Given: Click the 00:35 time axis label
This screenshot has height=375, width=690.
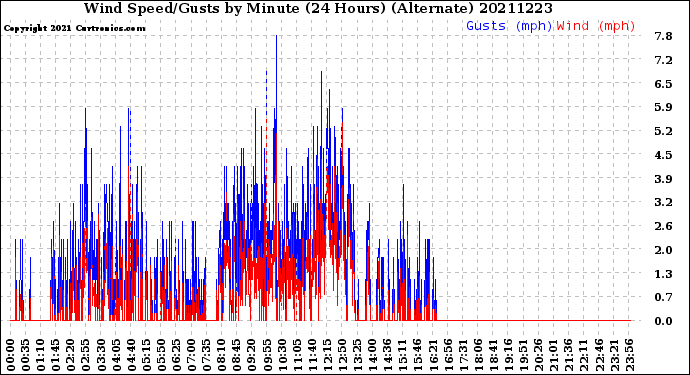Looking at the screenshot, I should pos(26,355).
